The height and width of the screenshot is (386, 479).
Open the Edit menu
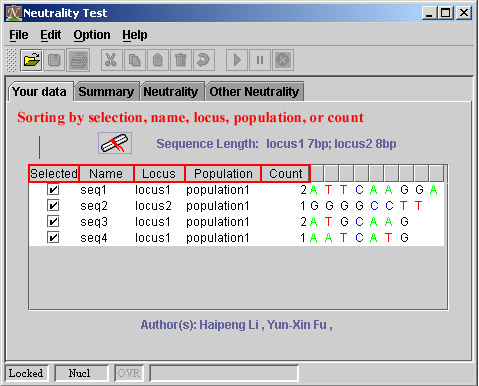tap(51, 35)
